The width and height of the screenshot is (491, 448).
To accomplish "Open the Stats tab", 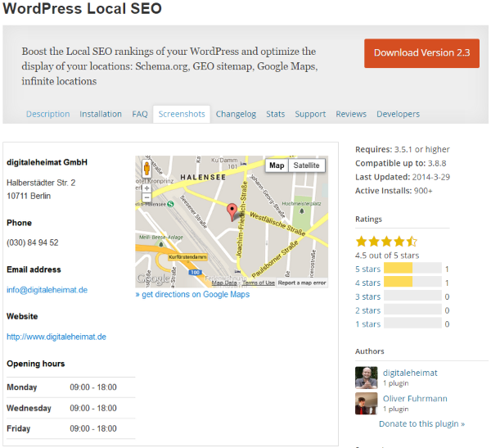I will pyautogui.click(x=276, y=114).
